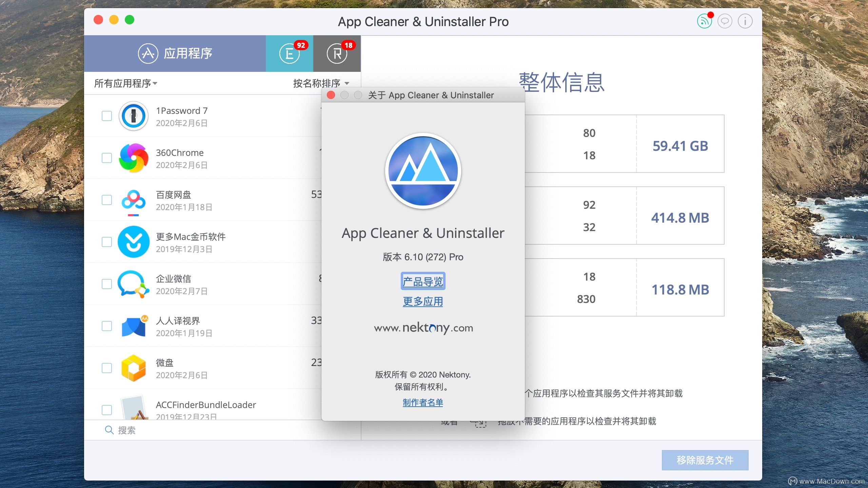
Task: Click the App Cleaner mountain logo icon
Action: (423, 170)
